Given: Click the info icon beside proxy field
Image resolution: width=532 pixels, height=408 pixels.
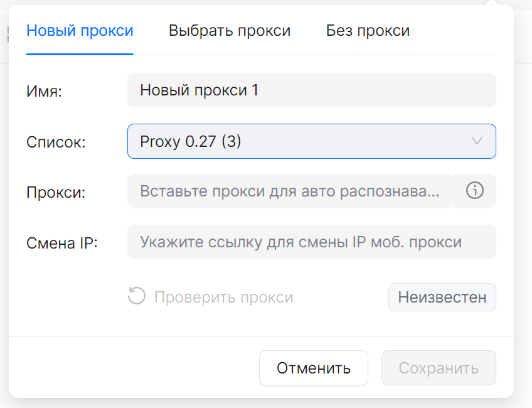Looking at the screenshot, I should 475,191.
